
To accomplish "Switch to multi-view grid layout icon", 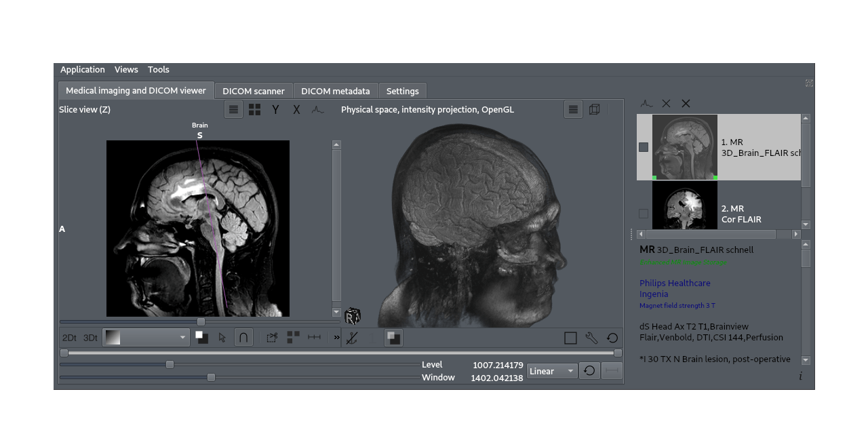I will point(254,109).
